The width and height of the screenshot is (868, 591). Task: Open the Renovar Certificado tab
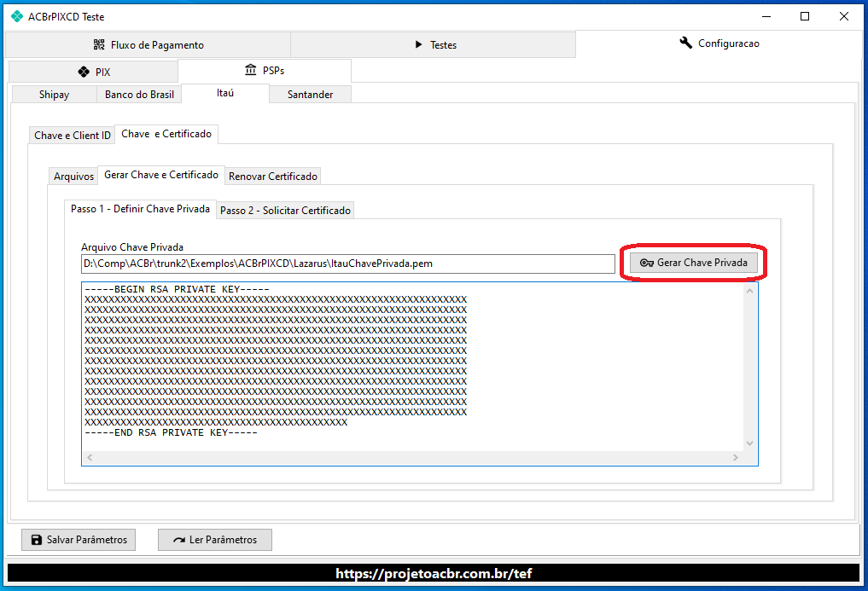point(273,176)
